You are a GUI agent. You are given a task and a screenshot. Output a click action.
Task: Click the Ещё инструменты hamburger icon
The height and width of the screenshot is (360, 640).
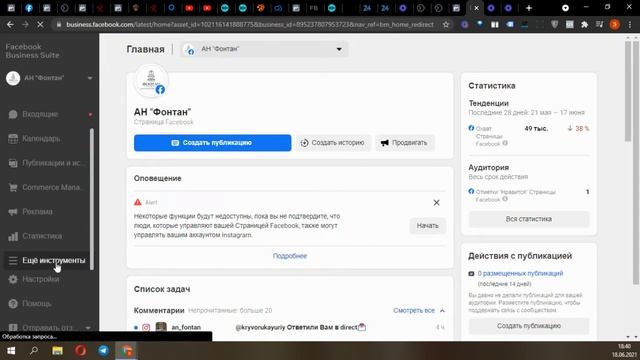coord(13,260)
